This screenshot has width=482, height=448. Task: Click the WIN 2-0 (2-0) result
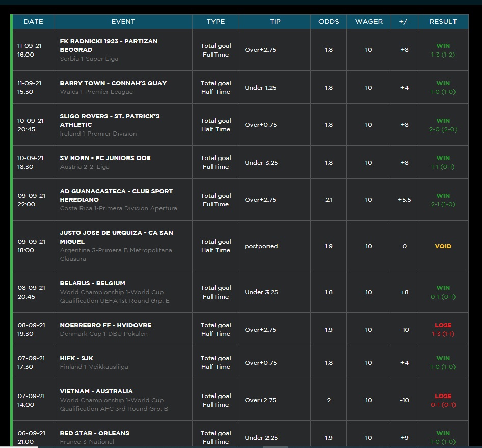pos(443,125)
